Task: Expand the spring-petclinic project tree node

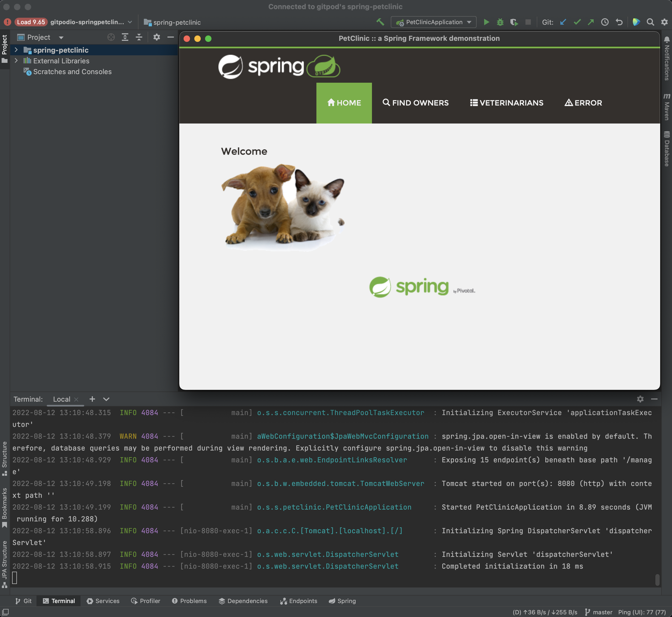Action: pos(16,50)
